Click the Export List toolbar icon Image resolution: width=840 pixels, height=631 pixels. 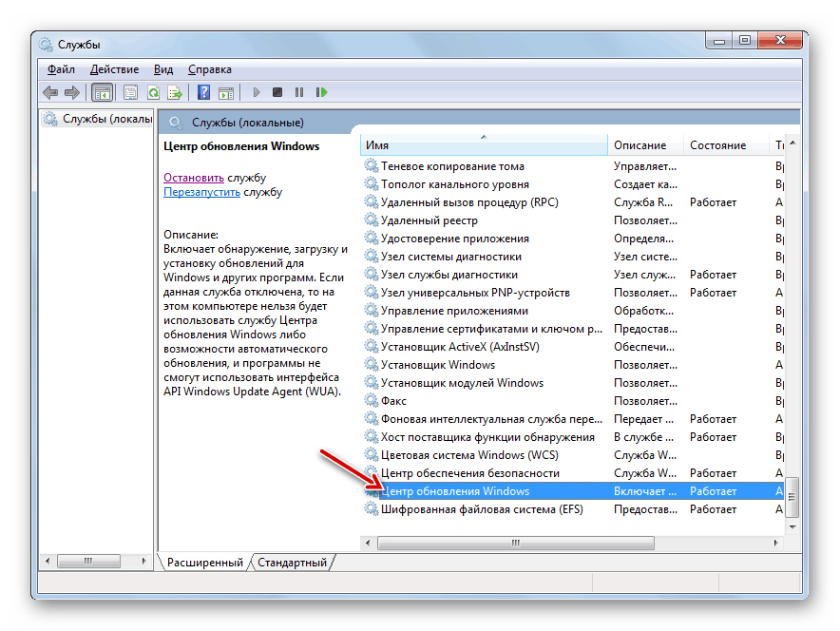coord(176,92)
